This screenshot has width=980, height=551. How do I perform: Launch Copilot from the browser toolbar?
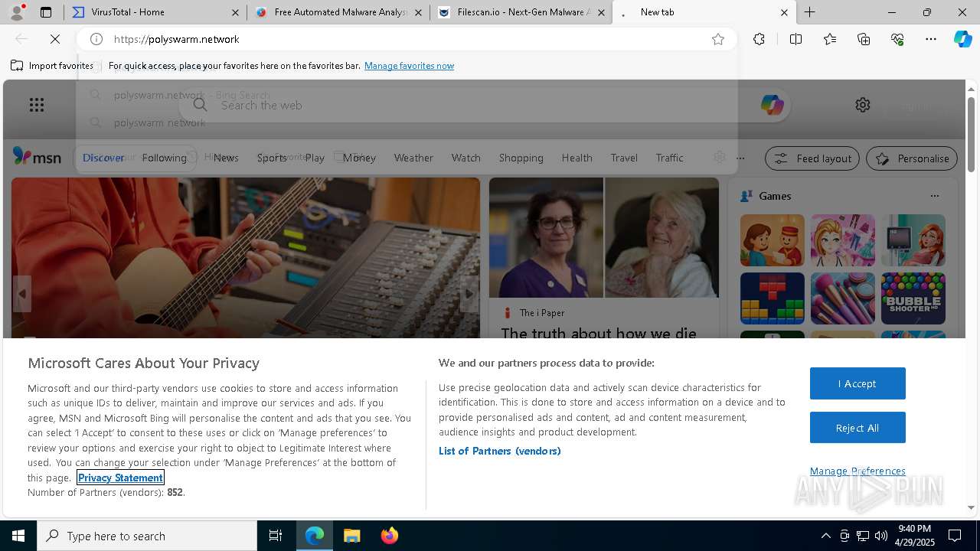pyautogui.click(x=962, y=39)
